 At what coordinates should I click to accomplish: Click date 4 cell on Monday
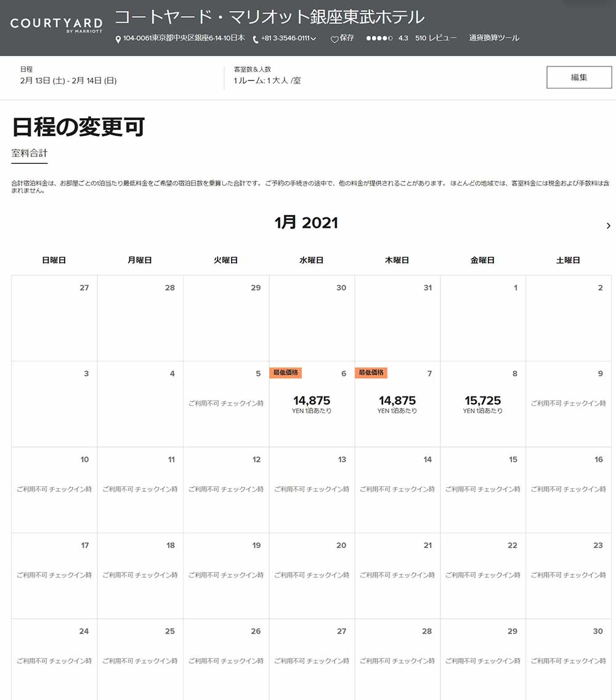click(x=140, y=404)
